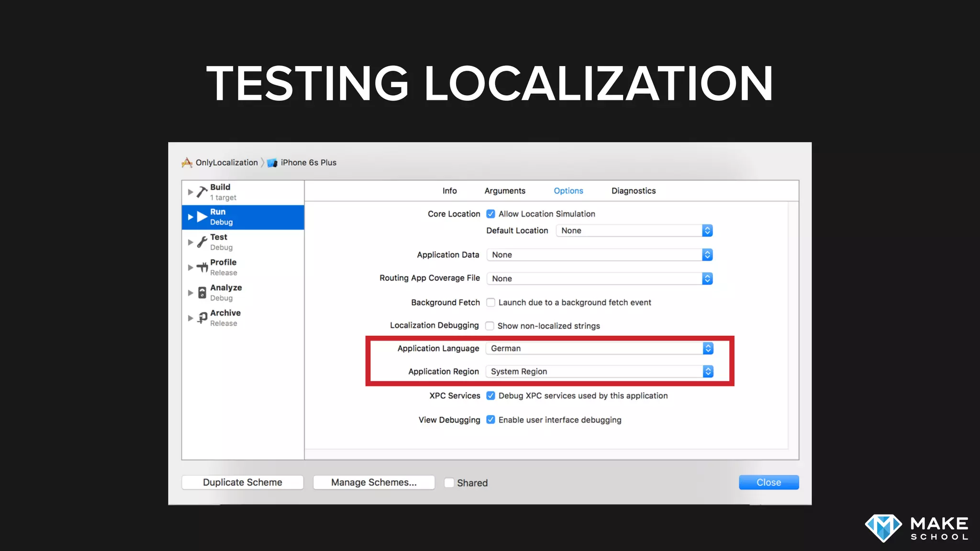Uncheck Enable user interface debugging

click(490, 419)
